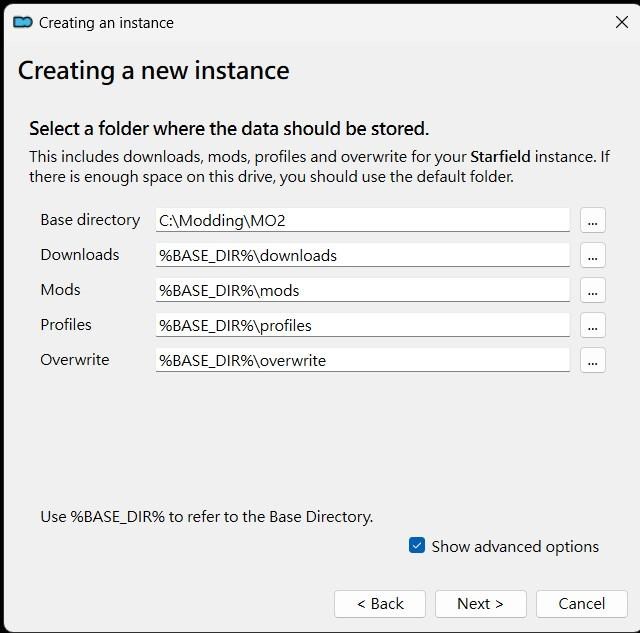This screenshot has height=633, width=640.
Task: Click into the Profiles path field
Action: (x=362, y=325)
